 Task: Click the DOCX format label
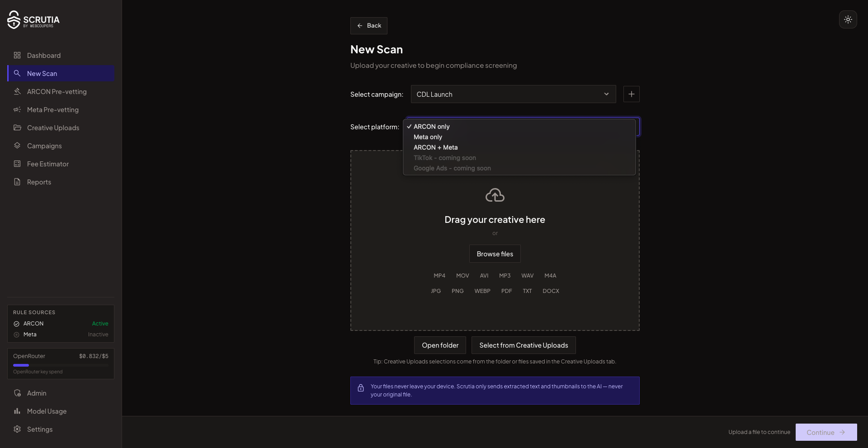(x=551, y=291)
